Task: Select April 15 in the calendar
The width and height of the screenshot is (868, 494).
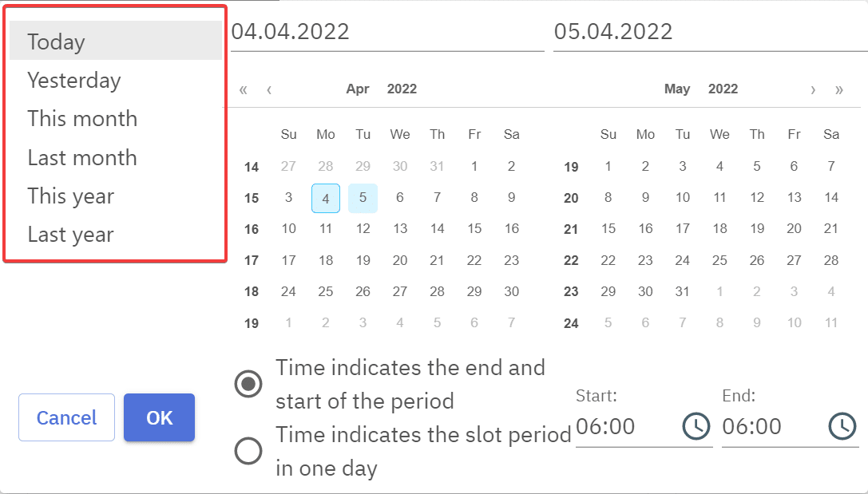Action: pos(474,229)
